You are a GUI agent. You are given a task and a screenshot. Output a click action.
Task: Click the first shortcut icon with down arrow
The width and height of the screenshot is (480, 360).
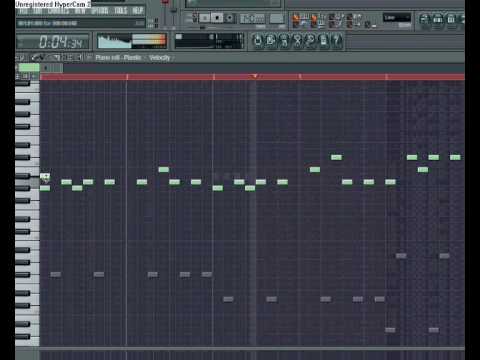258,41
